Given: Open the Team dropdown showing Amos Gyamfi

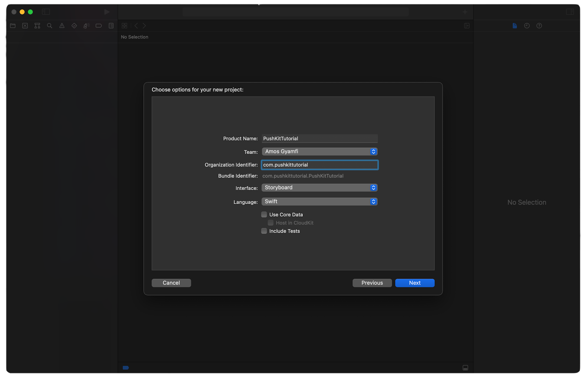Looking at the screenshot, I should pyautogui.click(x=319, y=152).
